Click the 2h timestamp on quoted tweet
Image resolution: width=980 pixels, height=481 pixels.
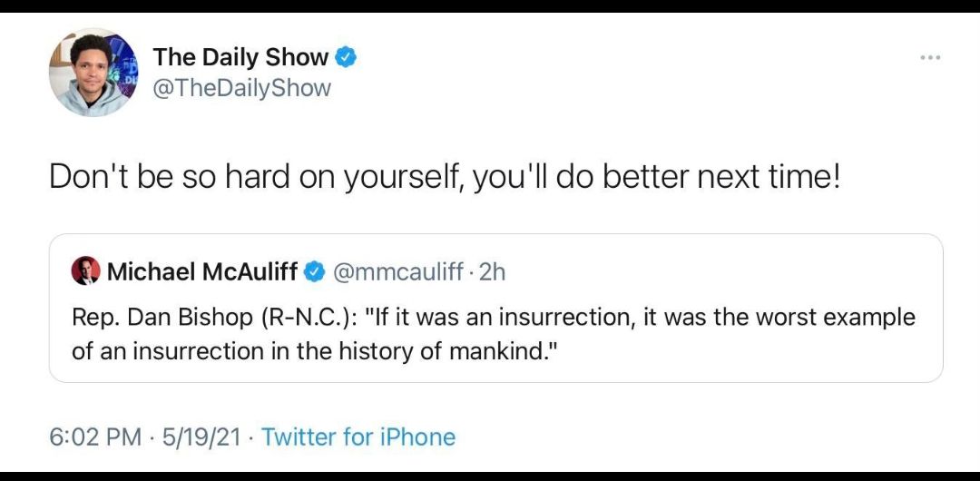click(492, 270)
